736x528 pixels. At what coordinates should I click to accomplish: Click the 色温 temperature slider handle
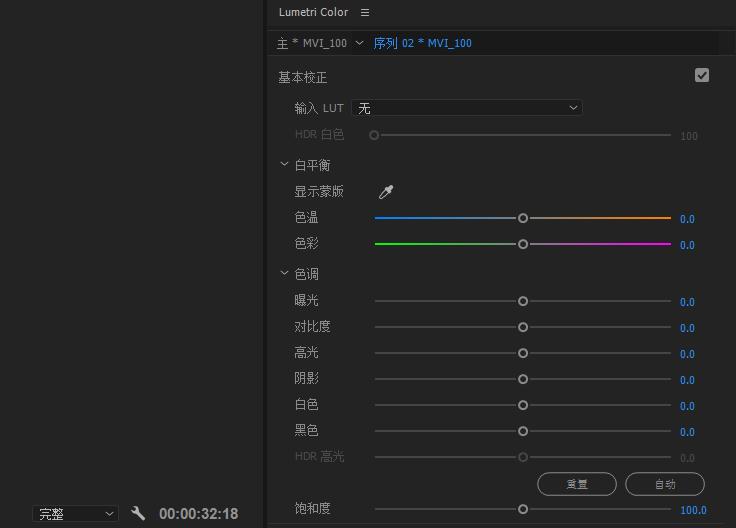click(x=523, y=218)
